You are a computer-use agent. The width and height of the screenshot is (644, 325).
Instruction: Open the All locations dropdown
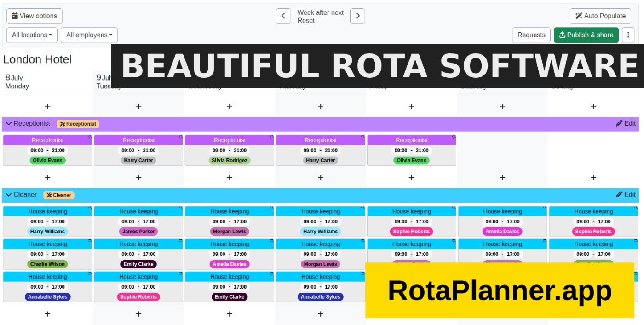(32, 35)
